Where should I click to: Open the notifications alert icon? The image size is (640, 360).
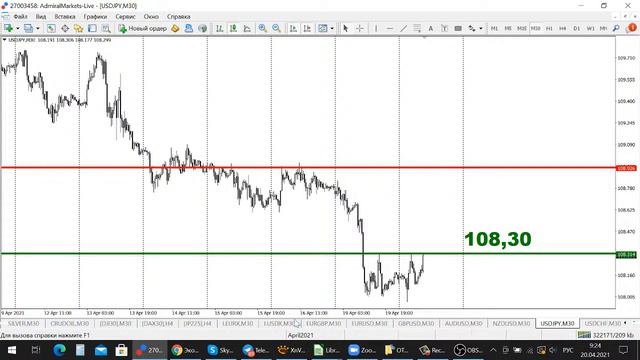[632, 28]
